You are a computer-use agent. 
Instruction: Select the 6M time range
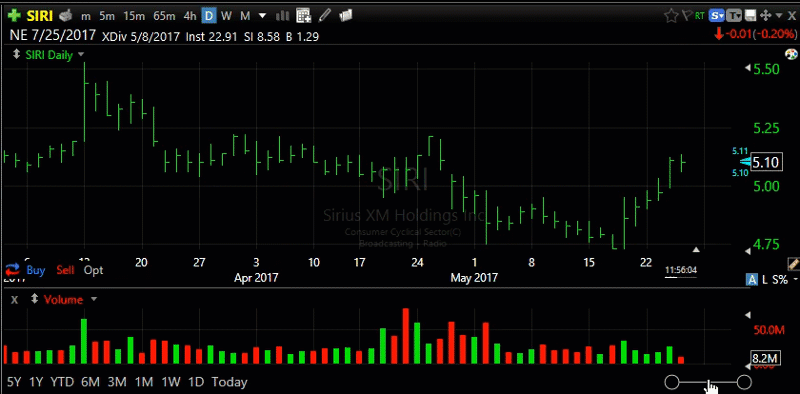click(89, 382)
